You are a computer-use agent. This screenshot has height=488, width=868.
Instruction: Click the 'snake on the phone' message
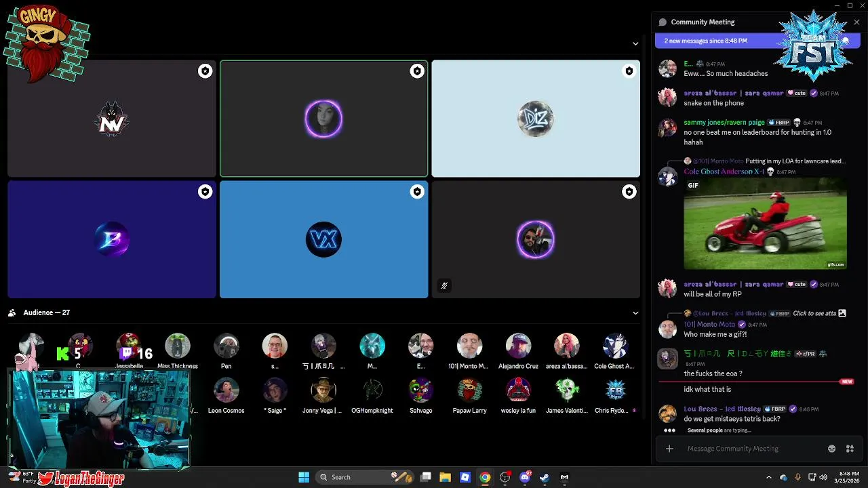[x=714, y=103]
